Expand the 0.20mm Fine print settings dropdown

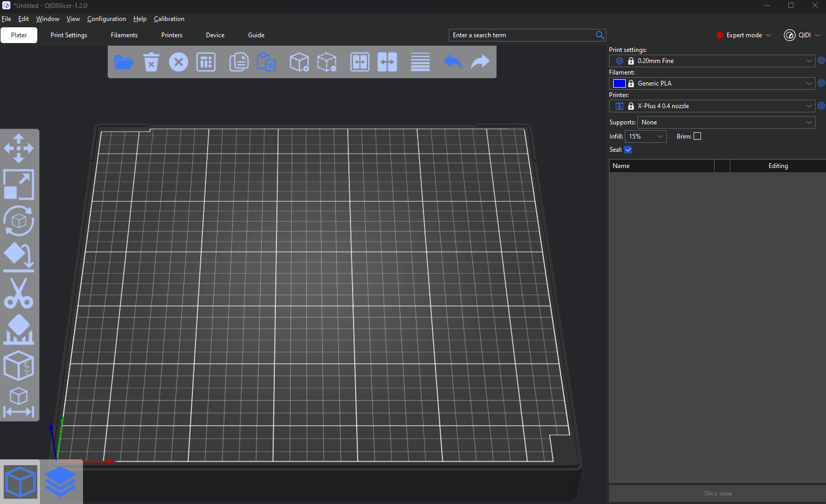(809, 61)
